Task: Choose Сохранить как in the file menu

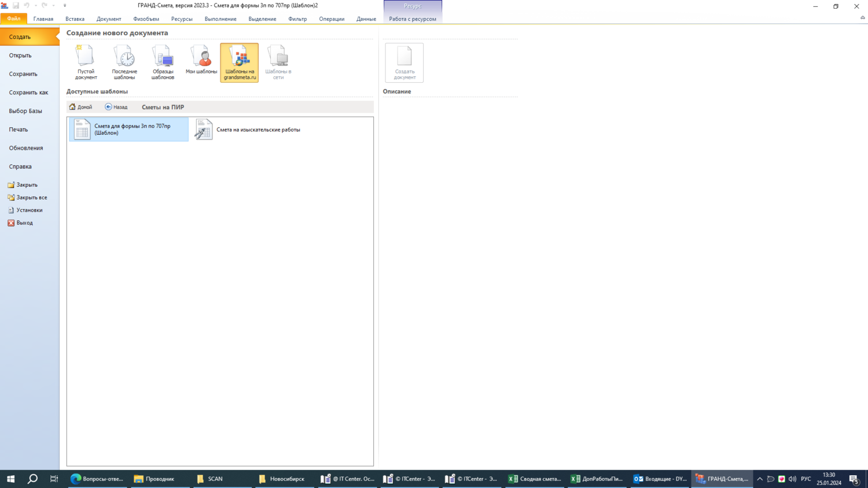Action: pos(30,93)
